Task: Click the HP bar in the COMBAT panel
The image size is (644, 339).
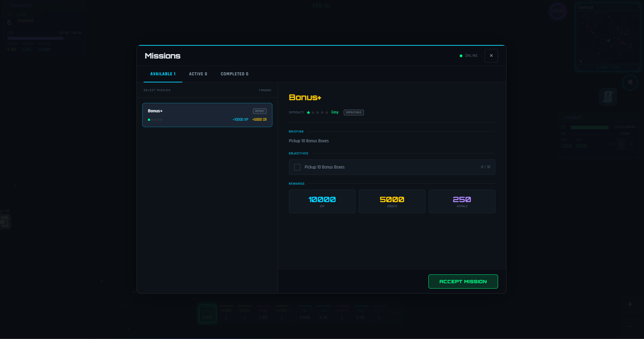Action: 590,127
